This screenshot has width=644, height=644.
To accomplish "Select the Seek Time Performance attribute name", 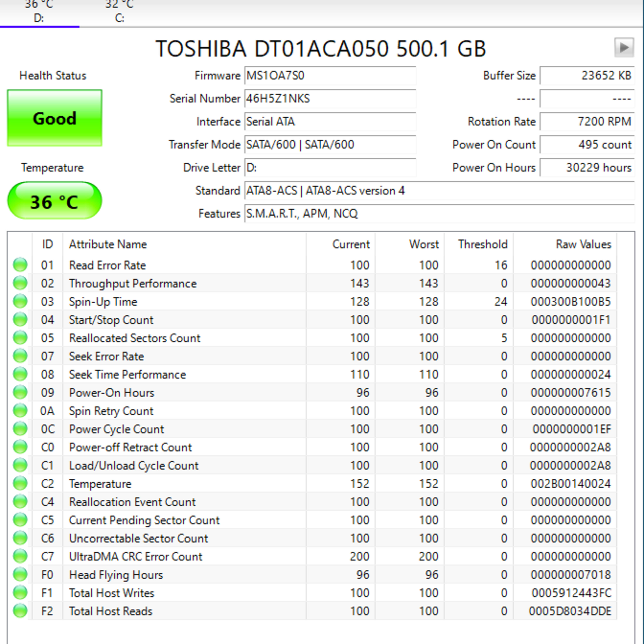I will point(127,375).
